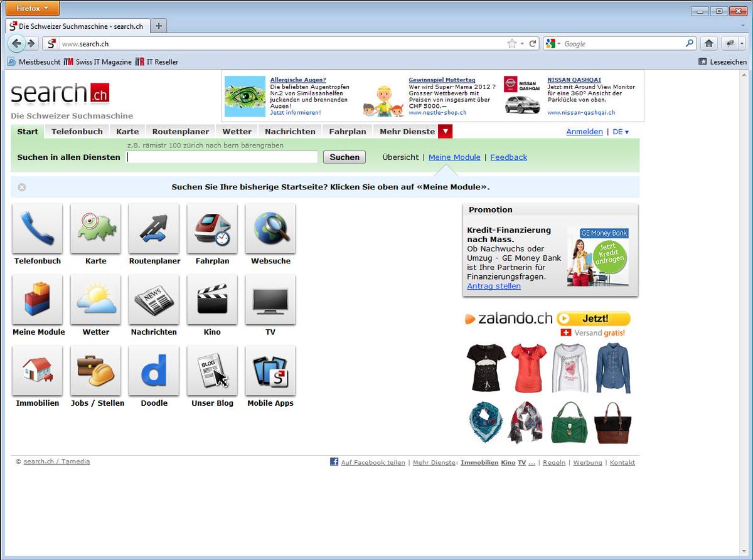Click the NISSAN QASHQAI ad link
753x560 pixels.
[x=574, y=80]
